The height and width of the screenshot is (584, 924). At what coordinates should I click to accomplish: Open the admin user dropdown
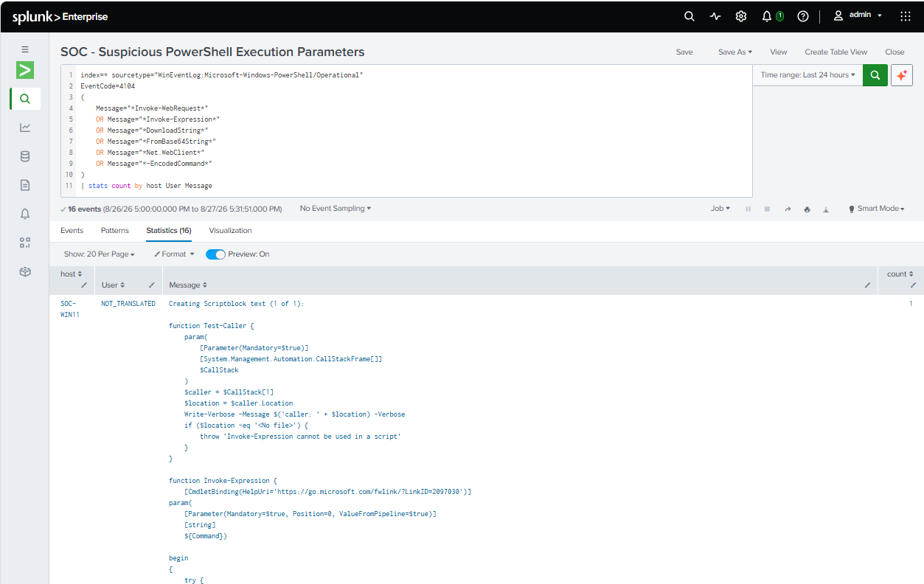click(x=858, y=15)
